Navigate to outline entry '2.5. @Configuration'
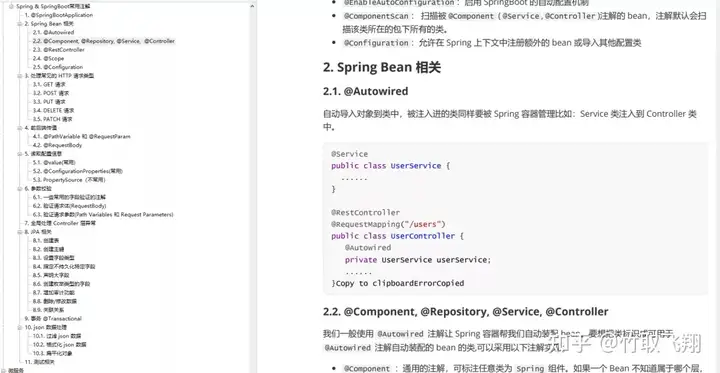This screenshot has width=720, height=373. tap(58, 67)
